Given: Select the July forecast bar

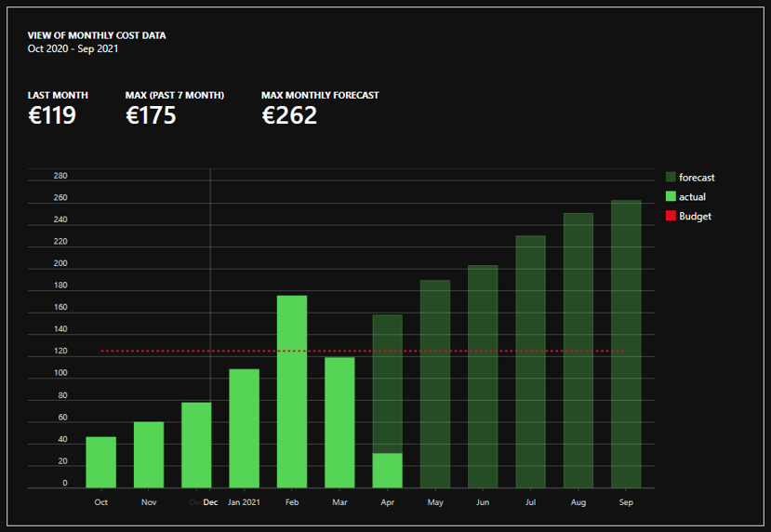Looking at the screenshot, I should coord(530,361).
